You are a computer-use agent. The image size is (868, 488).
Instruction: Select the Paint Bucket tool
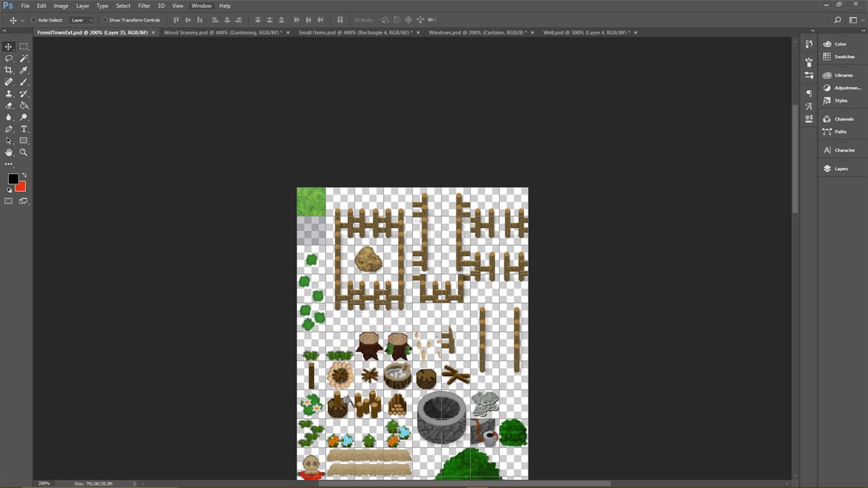point(24,105)
